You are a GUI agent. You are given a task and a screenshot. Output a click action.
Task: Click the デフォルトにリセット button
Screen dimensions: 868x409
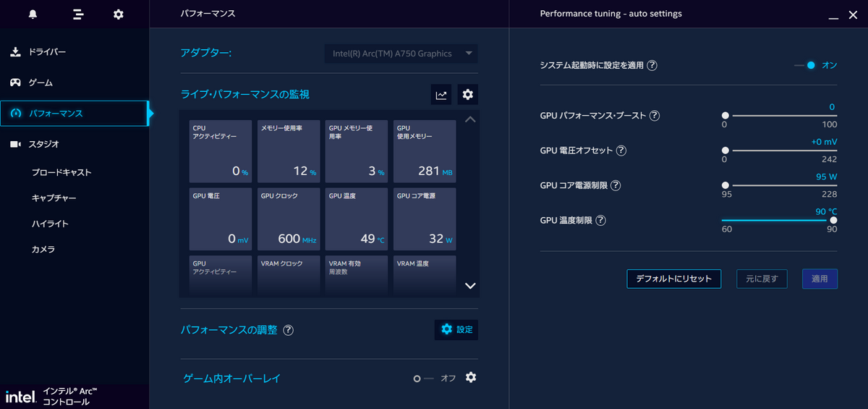coord(674,279)
